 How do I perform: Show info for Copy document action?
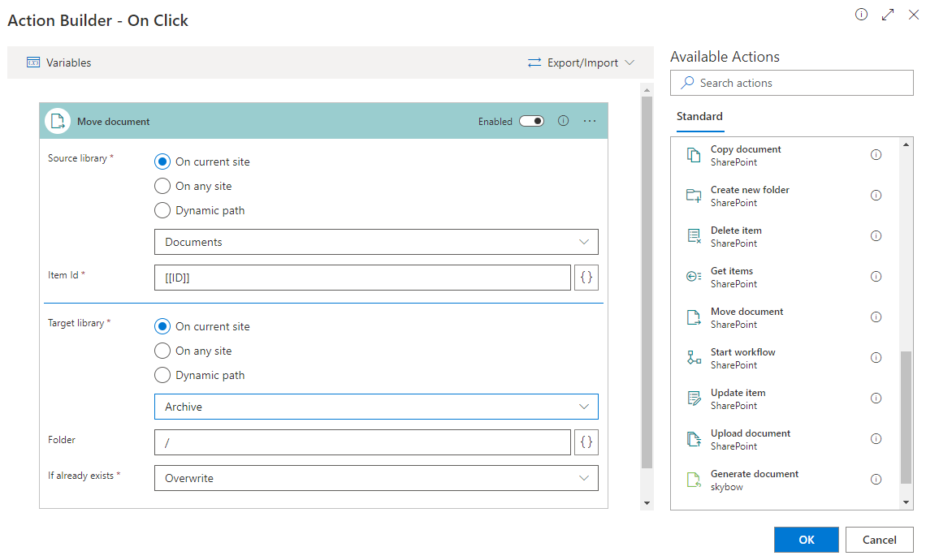(876, 154)
